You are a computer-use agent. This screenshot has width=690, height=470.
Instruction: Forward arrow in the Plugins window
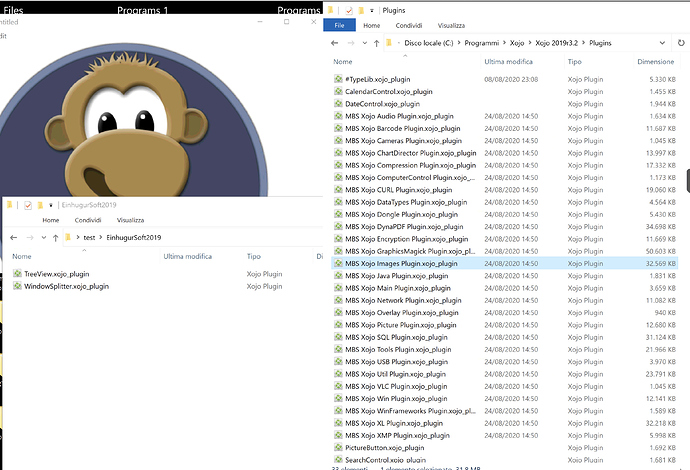tap(351, 43)
